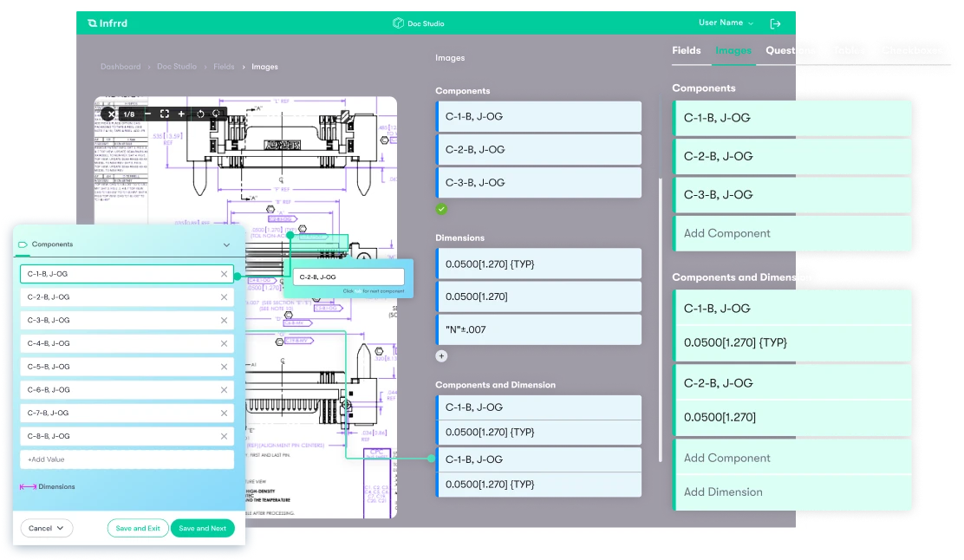The height and width of the screenshot is (560, 964).
Task: Rotate drawing clockwise
Action: pos(217,114)
